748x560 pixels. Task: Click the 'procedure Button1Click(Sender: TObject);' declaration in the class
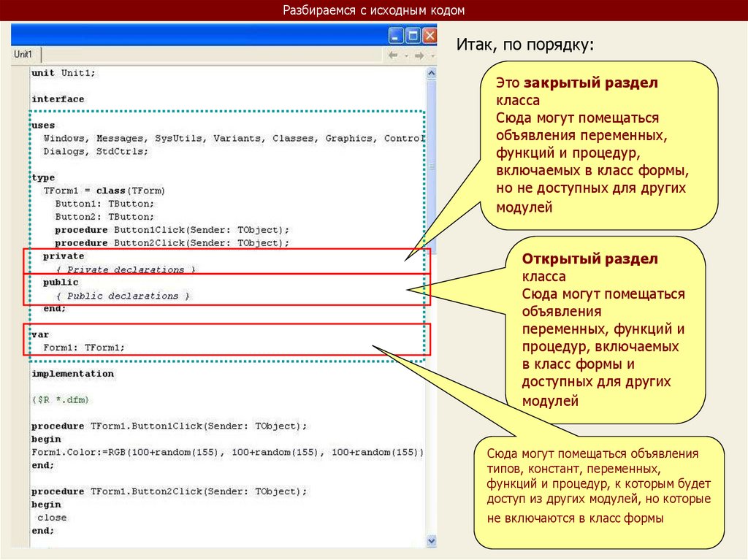pos(172,230)
